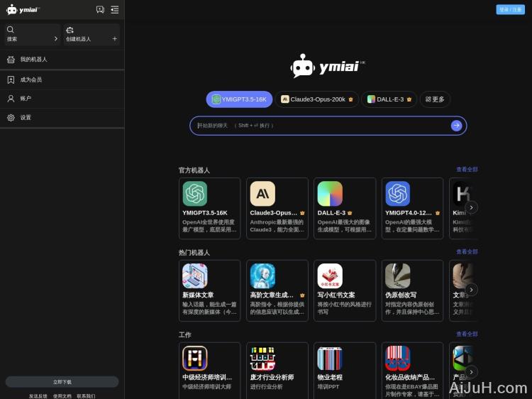Click the 高阶文章生成 robot icon

262,276
